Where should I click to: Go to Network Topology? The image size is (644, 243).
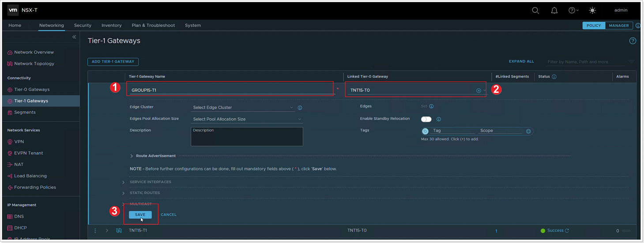coord(34,64)
